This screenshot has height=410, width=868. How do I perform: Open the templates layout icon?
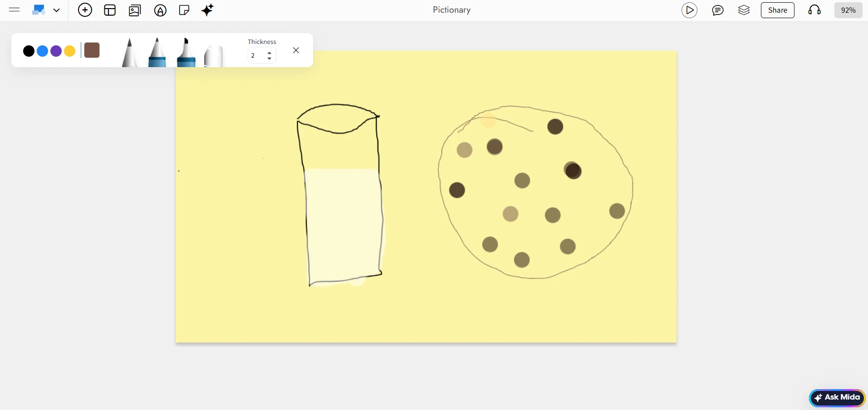pyautogui.click(x=109, y=10)
